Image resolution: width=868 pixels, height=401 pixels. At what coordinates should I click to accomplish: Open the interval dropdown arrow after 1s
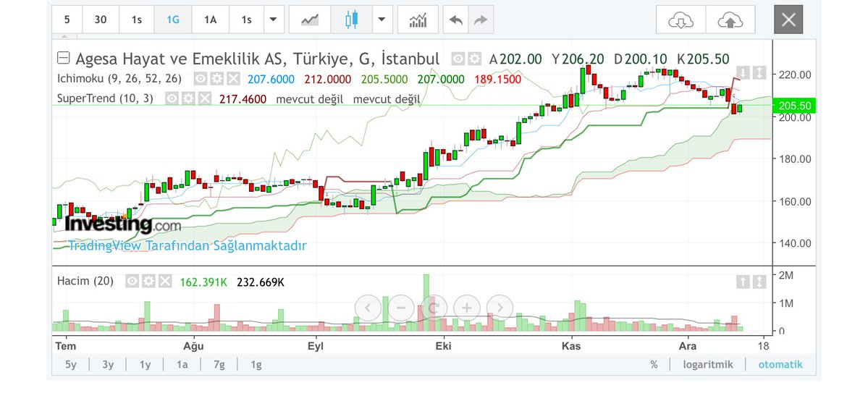(x=272, y=20)
